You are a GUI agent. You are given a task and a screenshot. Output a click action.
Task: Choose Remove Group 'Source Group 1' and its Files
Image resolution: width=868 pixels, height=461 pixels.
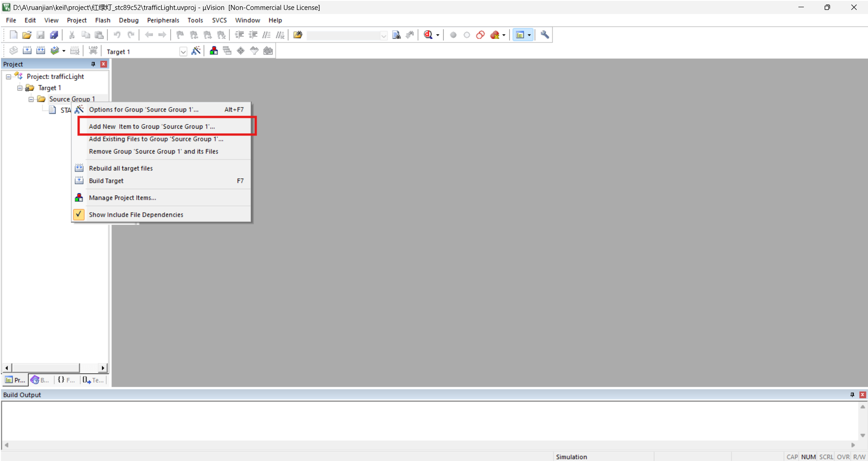[x=161, y=151]
